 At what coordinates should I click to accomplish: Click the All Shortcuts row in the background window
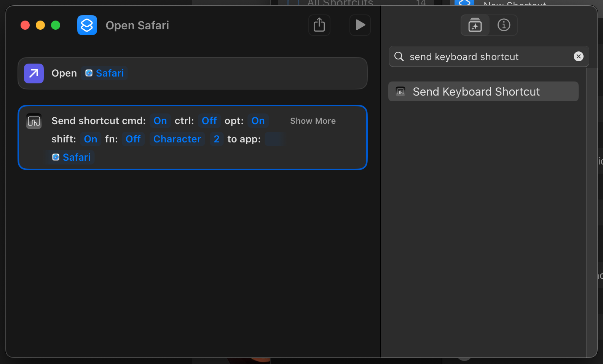tap(356, 3)
